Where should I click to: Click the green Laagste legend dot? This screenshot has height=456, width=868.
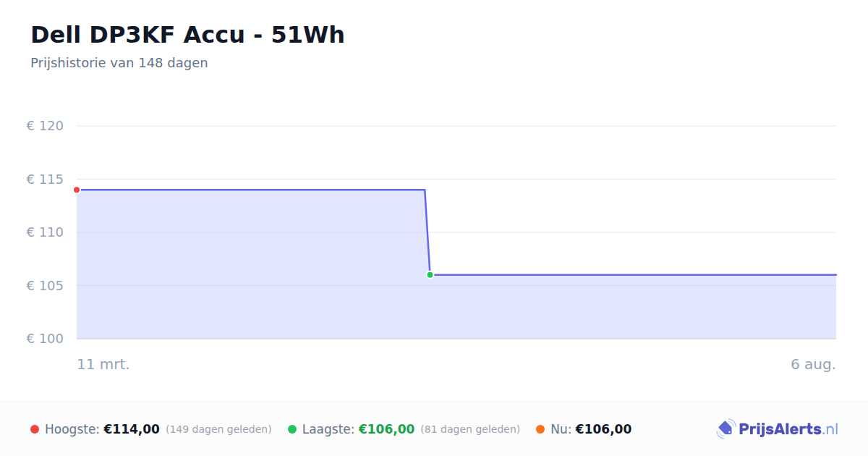coord(292,429)
